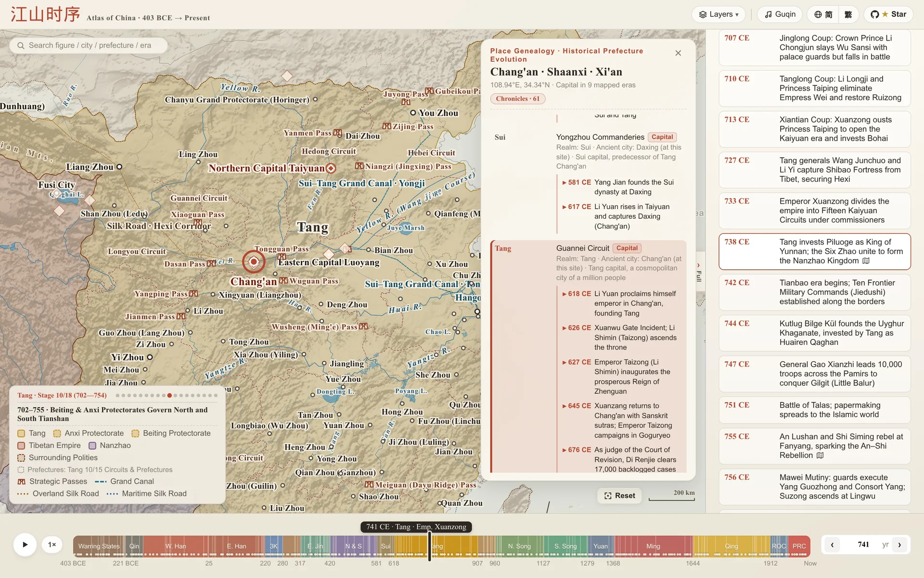Click the You Zhou city marker
924x578 pixels.
(x=413, y=113)
